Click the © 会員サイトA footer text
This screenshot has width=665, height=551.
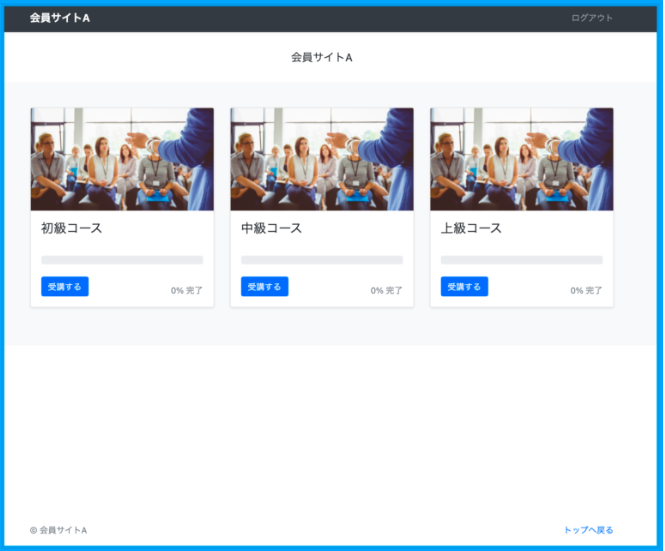59,530
